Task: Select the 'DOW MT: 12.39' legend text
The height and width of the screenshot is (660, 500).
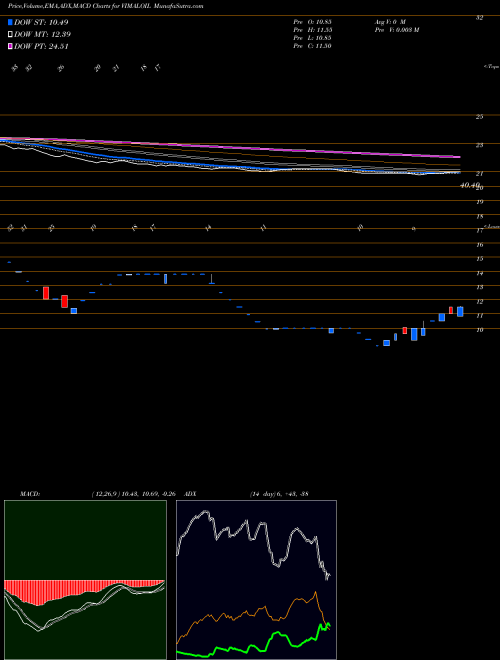Action: tap(42, 35)
